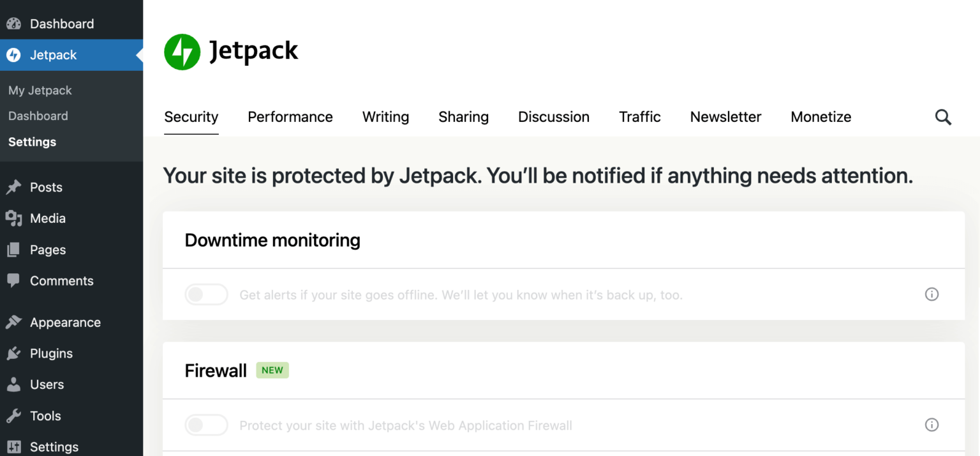Image resolution: width=980 pixels, height=456 pixels.
Task: Turn on the Firewall protection switch
Action: tap(206, 425)
